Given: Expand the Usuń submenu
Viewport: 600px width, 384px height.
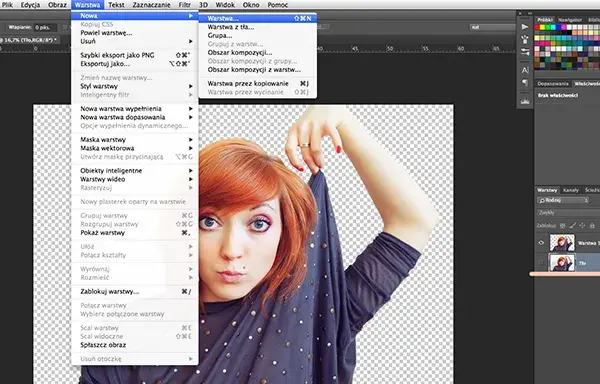Looking at the screenshot, I should click(134, 41).
